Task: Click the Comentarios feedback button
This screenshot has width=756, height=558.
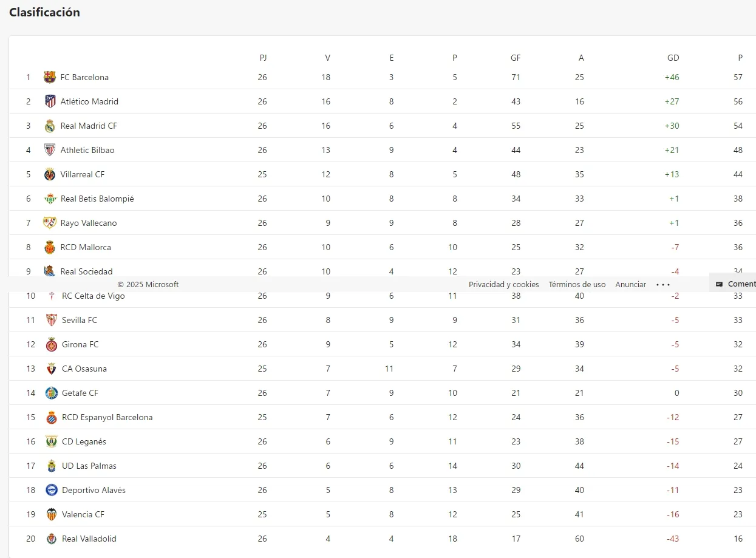Action: point(736,284)
